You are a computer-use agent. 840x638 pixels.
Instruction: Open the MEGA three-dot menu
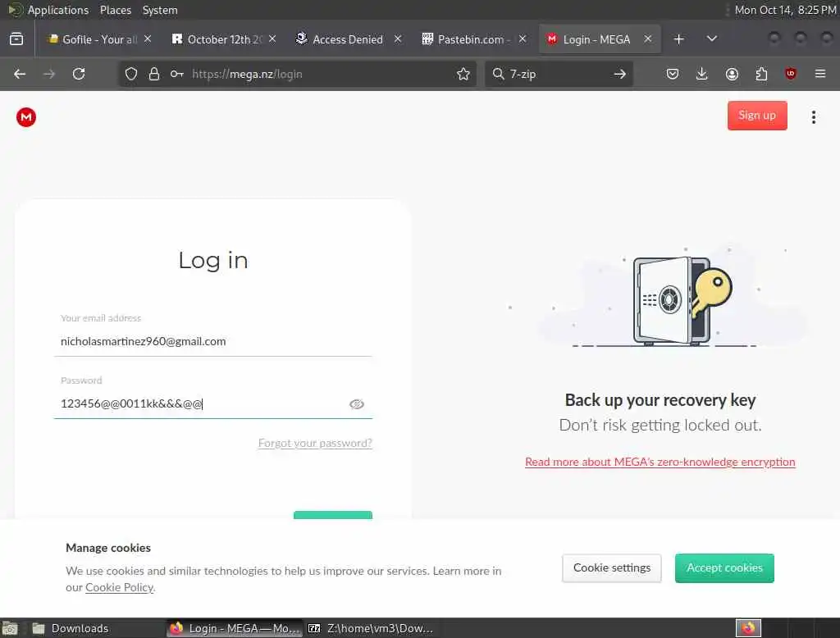pos(813,116)
